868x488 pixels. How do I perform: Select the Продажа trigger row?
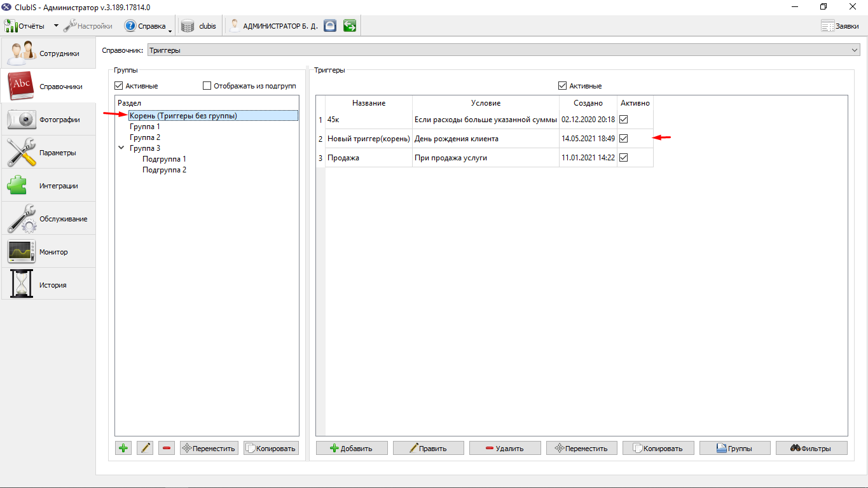point(369,158)
